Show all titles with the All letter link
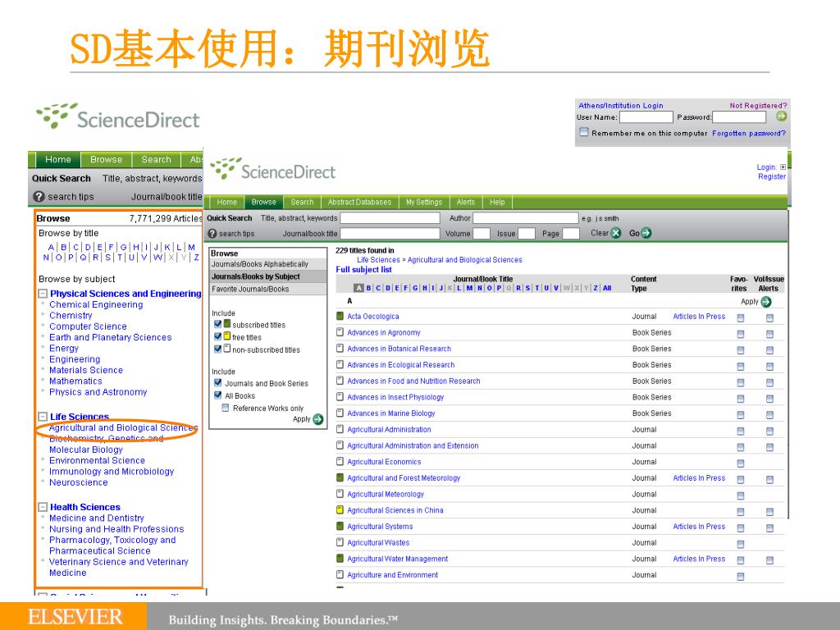The height and width of the screenshot is (630, 840). click(607, 288)
